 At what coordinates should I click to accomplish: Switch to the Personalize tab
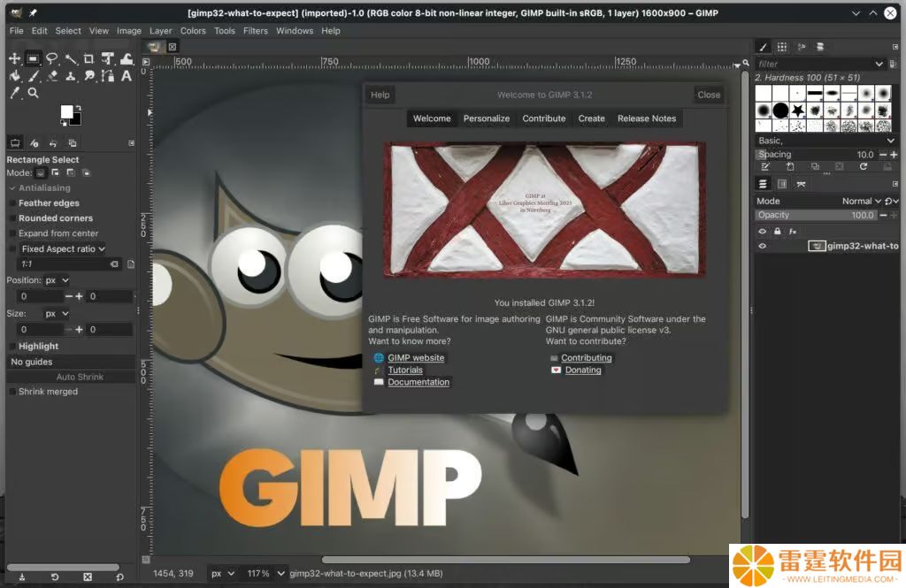(487, 118)
